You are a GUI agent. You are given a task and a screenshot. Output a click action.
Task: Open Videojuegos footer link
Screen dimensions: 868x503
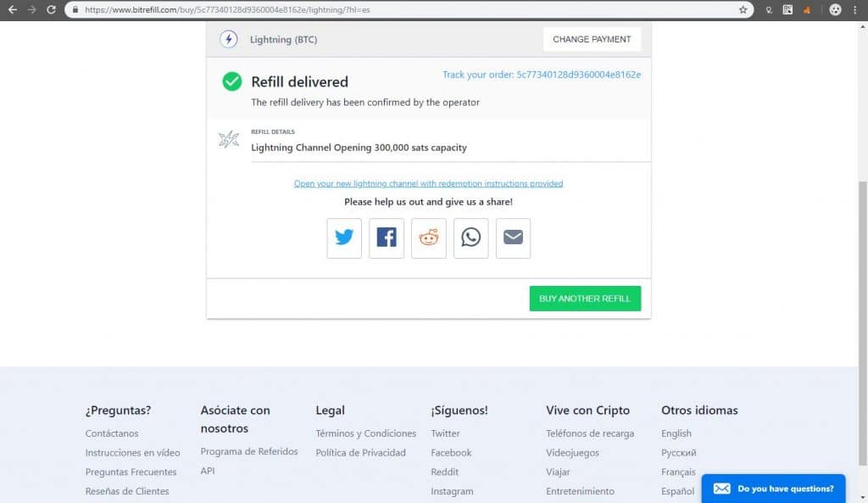point(572,453)
